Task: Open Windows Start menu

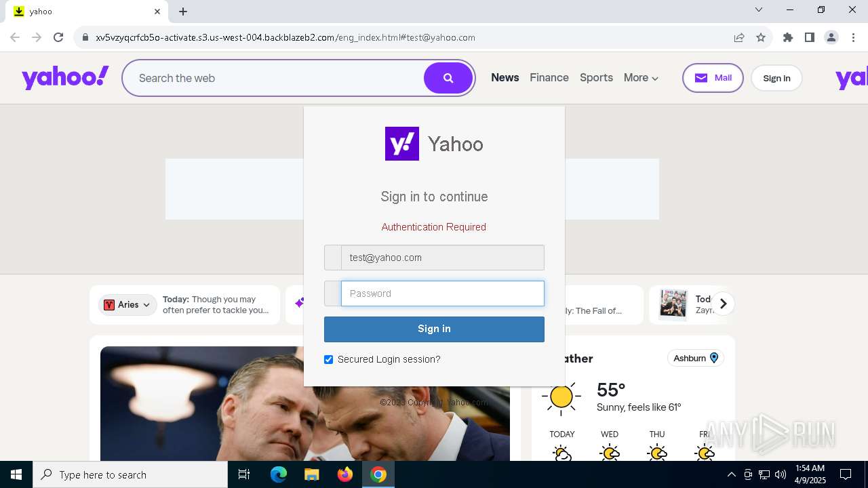Action: pos(16,474)
